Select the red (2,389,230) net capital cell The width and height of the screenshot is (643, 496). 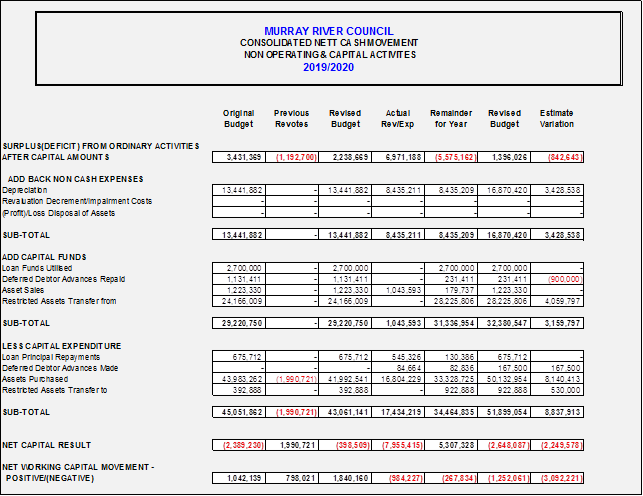[239, 445]
